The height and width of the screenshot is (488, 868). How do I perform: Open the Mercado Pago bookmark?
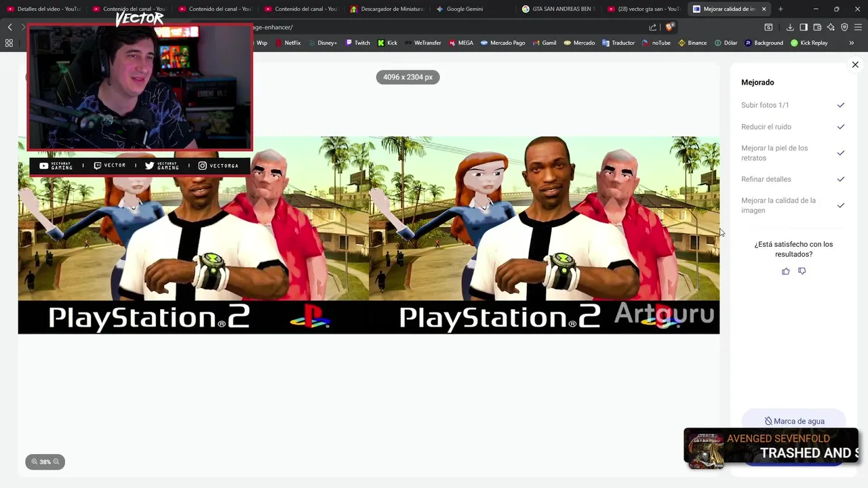click(x=502, y=43)
